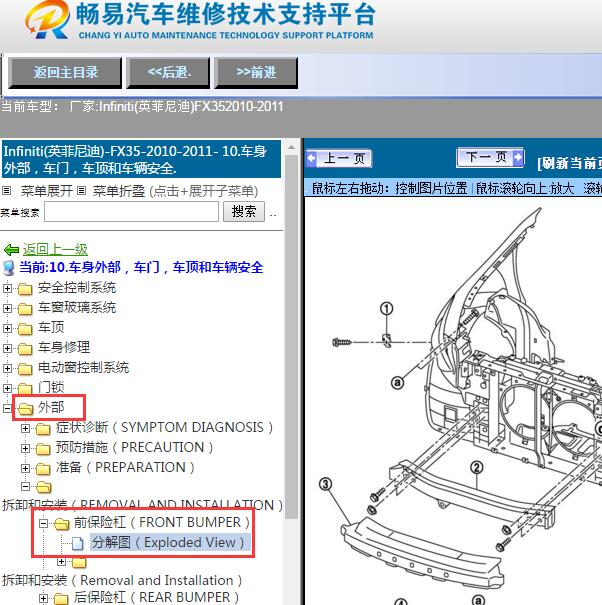The width and height of the screenshot is (602, 605).
Task: Click the 分解图 document page icon
Action: click(x=78, y=544)
